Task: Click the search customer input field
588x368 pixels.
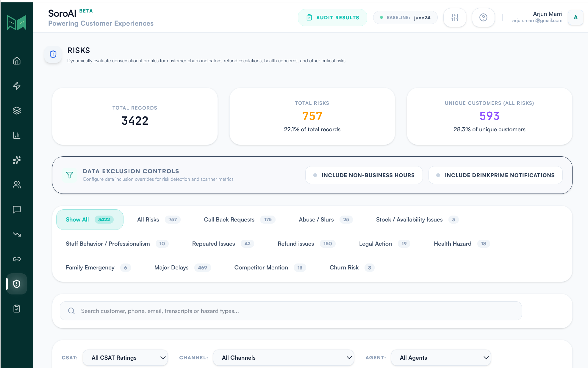Action: point(291,311)
